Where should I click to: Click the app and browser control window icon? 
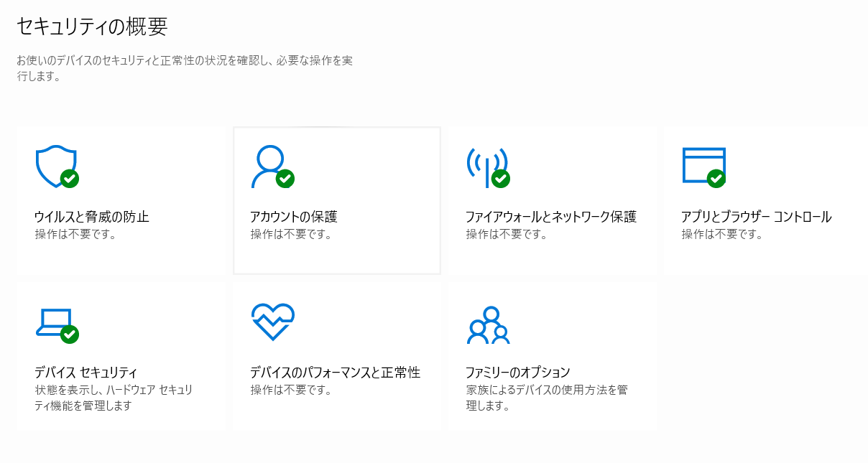701,164
